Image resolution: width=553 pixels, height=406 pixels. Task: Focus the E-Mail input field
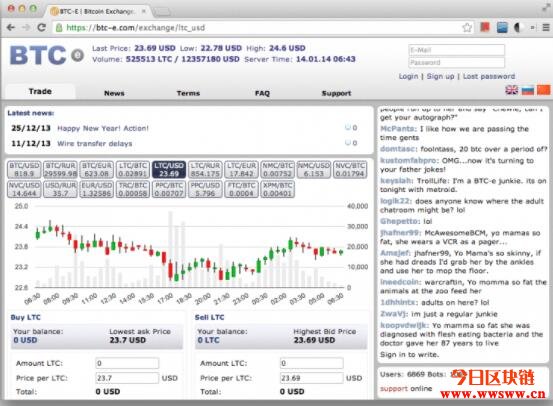(456, 50)
